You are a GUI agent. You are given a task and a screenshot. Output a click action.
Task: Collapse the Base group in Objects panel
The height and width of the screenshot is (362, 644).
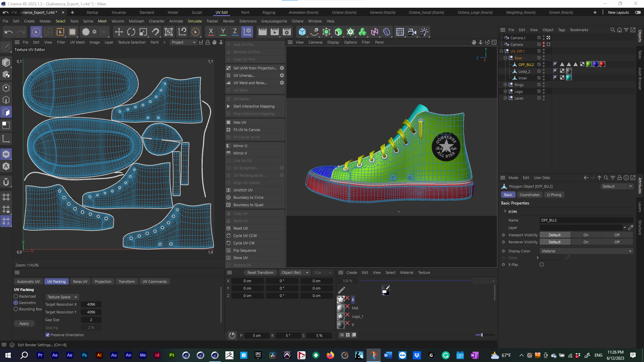coord(505,58)
